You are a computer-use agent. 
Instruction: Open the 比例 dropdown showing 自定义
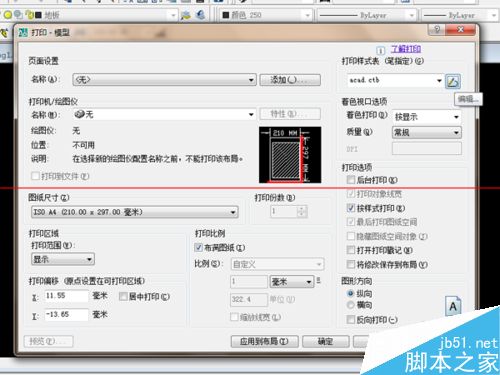pos(277,264)
